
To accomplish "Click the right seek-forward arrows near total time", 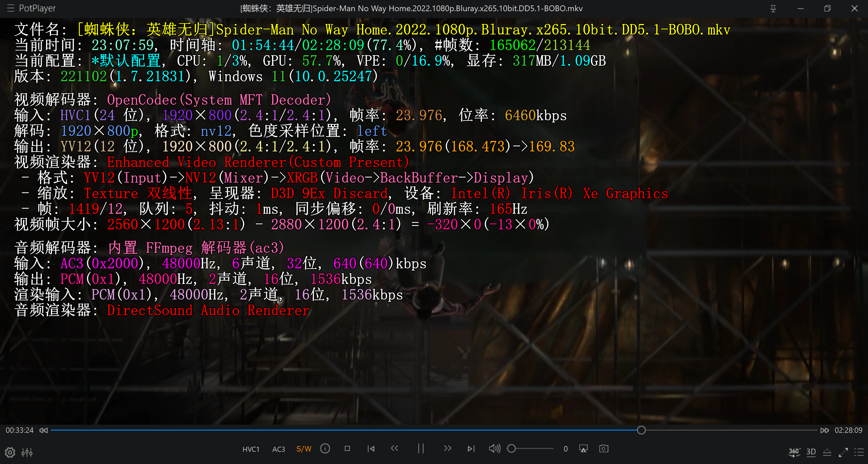I will click(825, 430).
